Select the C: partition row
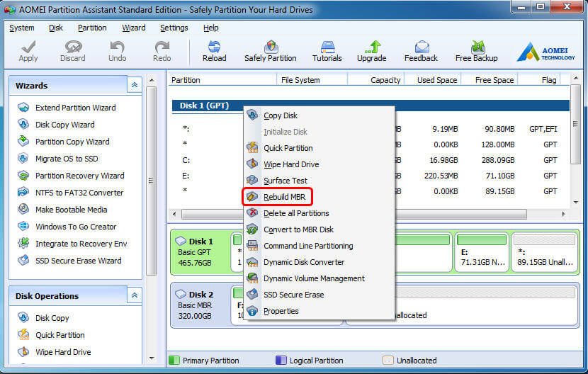The width and height of the screenshot is (588, 374). [x=371, y=160]
